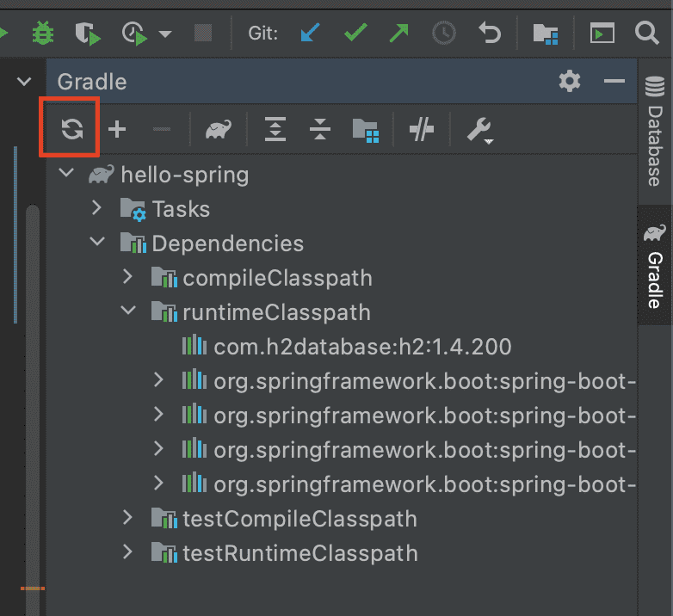This screenshot has width=673, height=616.
Task: Open Gradle panel settings gear
Action: click(570, 81)
